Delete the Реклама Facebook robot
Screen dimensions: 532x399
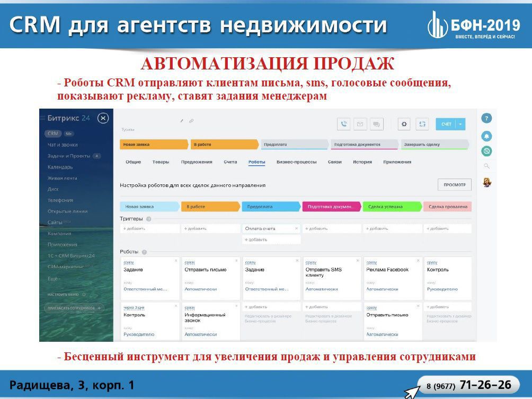point(418,260)
